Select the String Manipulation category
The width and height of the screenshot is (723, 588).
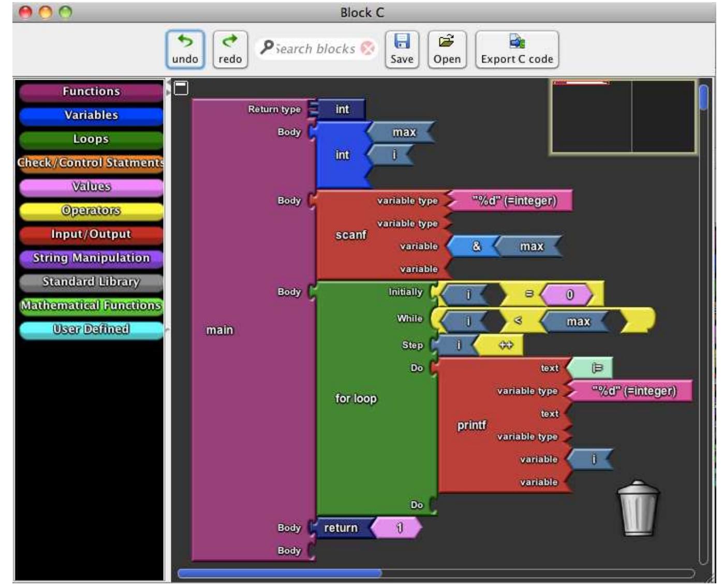91,258
